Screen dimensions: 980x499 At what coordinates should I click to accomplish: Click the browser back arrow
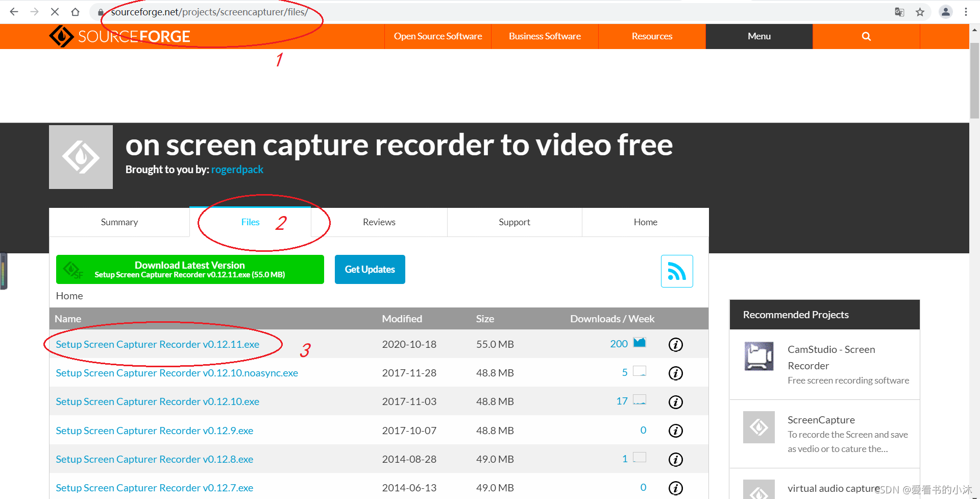point(14,12)
